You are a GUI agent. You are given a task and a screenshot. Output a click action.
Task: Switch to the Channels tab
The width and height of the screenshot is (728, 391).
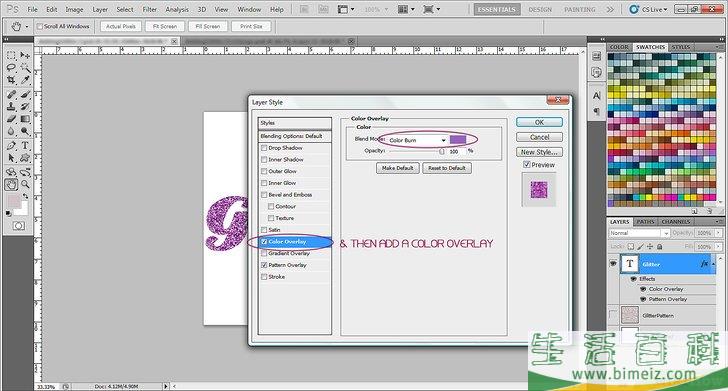click(676, 222)
